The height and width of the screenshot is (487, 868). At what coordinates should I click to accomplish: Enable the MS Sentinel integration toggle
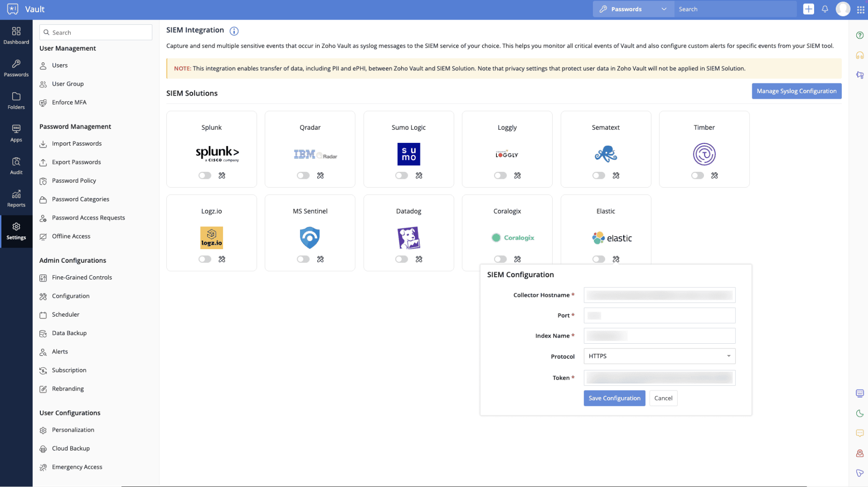click(x=303, y=259)
